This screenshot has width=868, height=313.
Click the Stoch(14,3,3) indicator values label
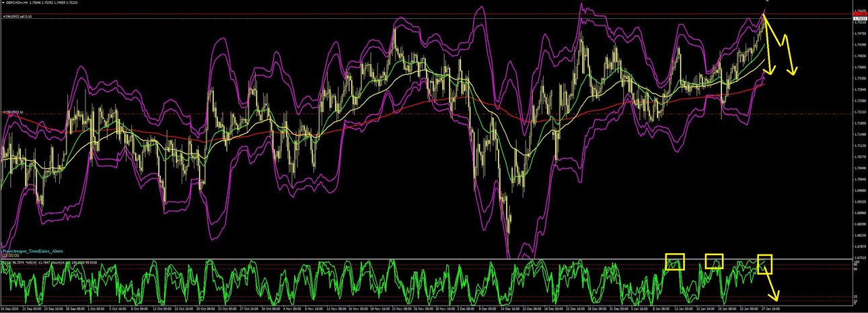(74, 263)
